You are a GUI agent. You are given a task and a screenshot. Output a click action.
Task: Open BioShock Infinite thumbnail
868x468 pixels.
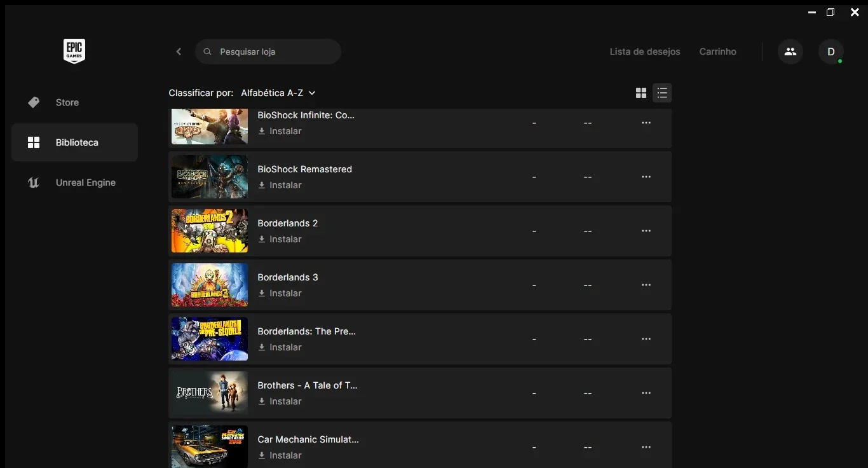pos(210,126)
